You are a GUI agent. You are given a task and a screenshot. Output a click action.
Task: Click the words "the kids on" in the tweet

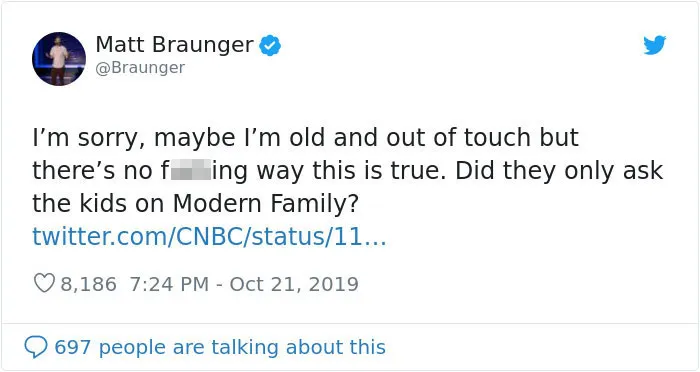click(100, 203)
